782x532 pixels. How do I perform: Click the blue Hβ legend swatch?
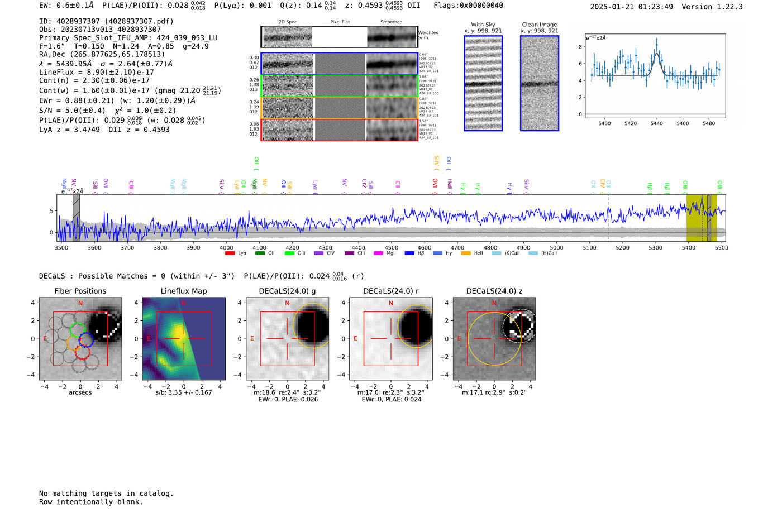pos(409,253)
